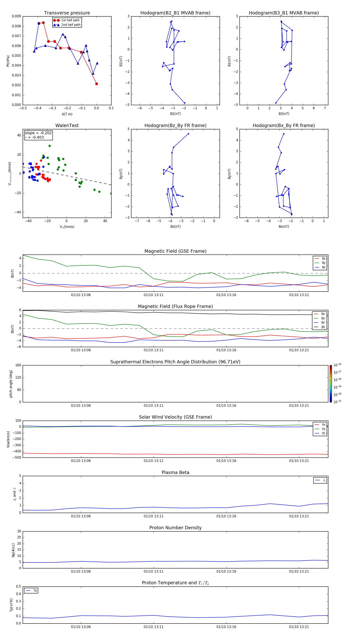Click 'Pt(nPa)' axis label
Viewport: 351px width, 644px height.
point(8,61)
